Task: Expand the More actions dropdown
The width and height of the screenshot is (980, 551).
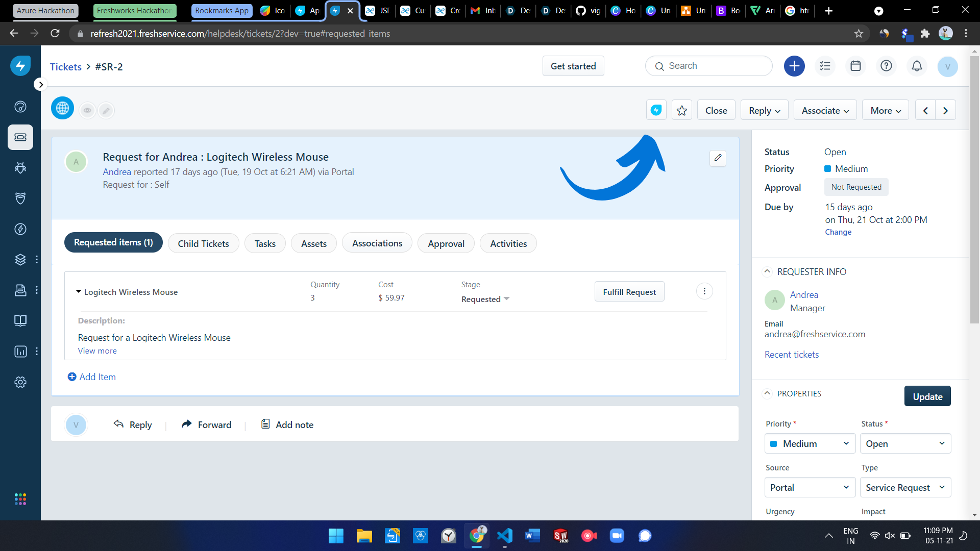Action: (885, 110)
